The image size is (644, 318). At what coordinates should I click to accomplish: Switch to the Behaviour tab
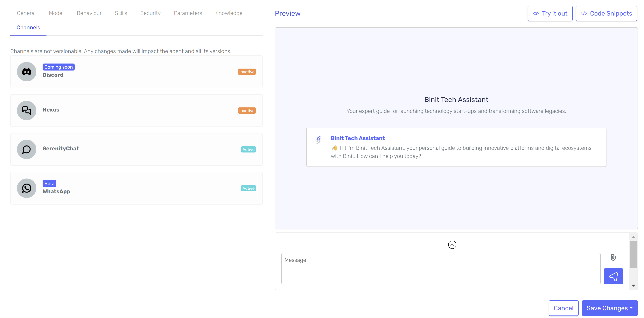89,13
